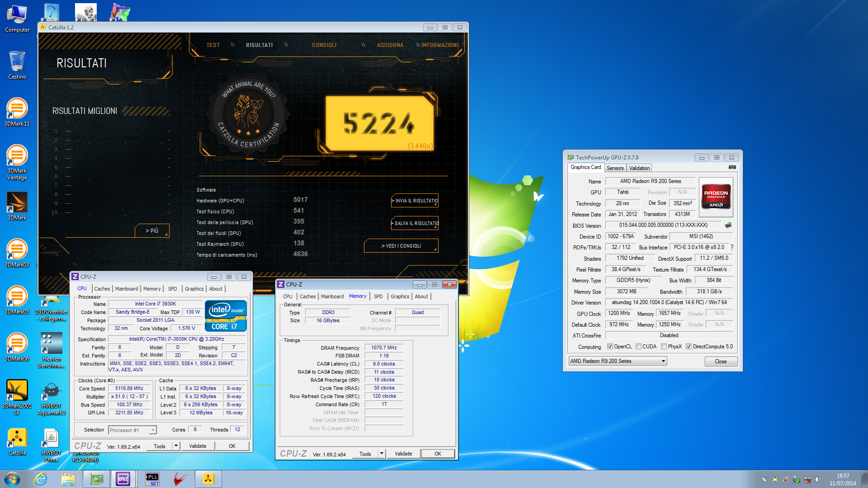The height and width of the screenshot is (488, 868).
Task: Launch the 3DMark Vantage desktop shortcut
Action: pyautogui.click(x=17, y=162)
